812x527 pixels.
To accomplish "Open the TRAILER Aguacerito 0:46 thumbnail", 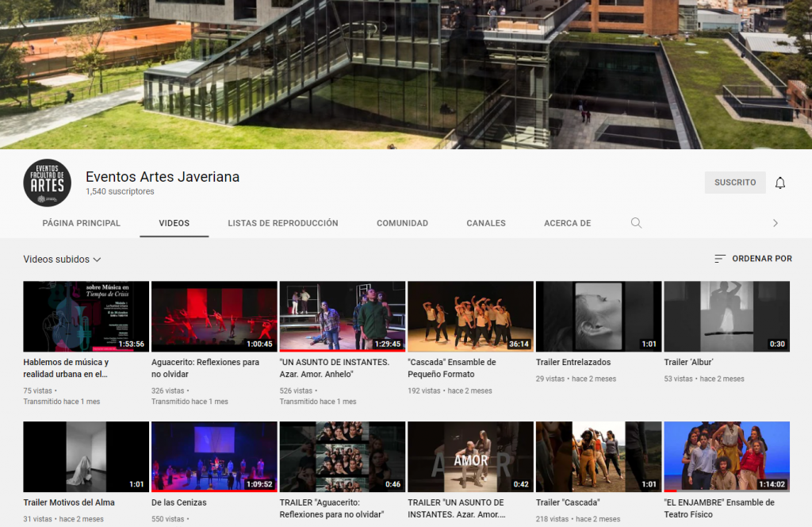I will tap(343, 456).
